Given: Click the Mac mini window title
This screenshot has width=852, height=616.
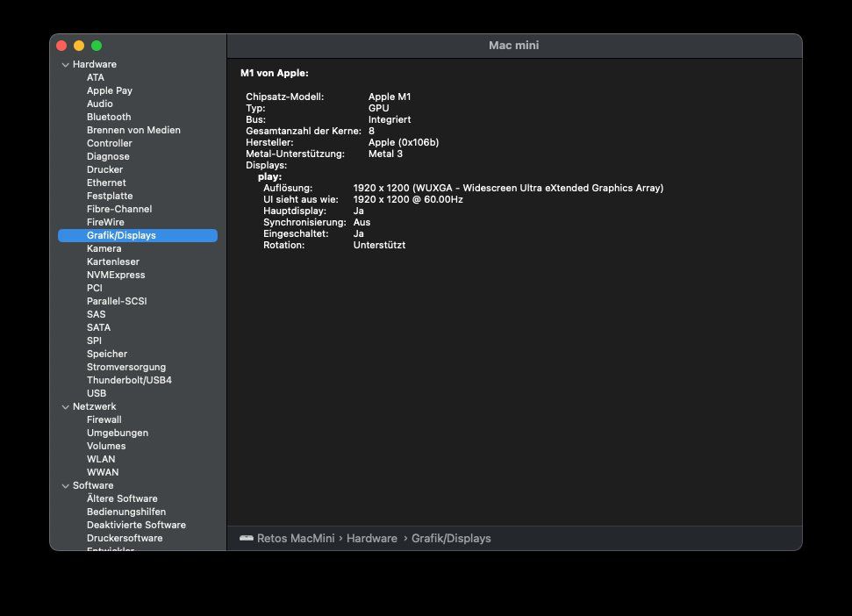Looking at the screenshot, I should click(x=513, y=45).
